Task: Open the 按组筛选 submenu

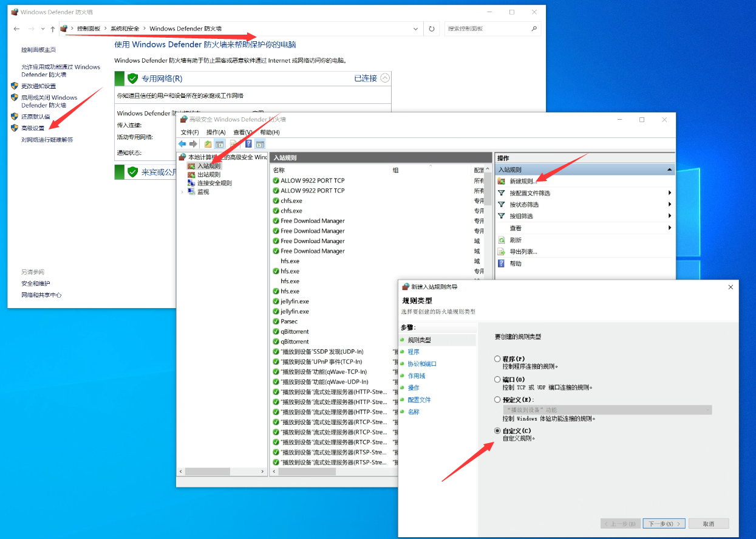Action: [x=585, y=216]
